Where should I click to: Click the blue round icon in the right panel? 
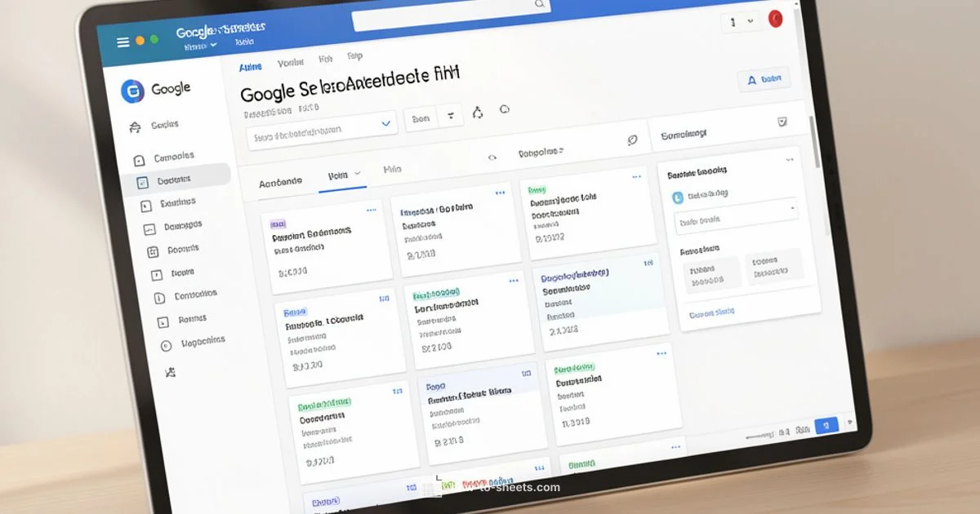677,197
